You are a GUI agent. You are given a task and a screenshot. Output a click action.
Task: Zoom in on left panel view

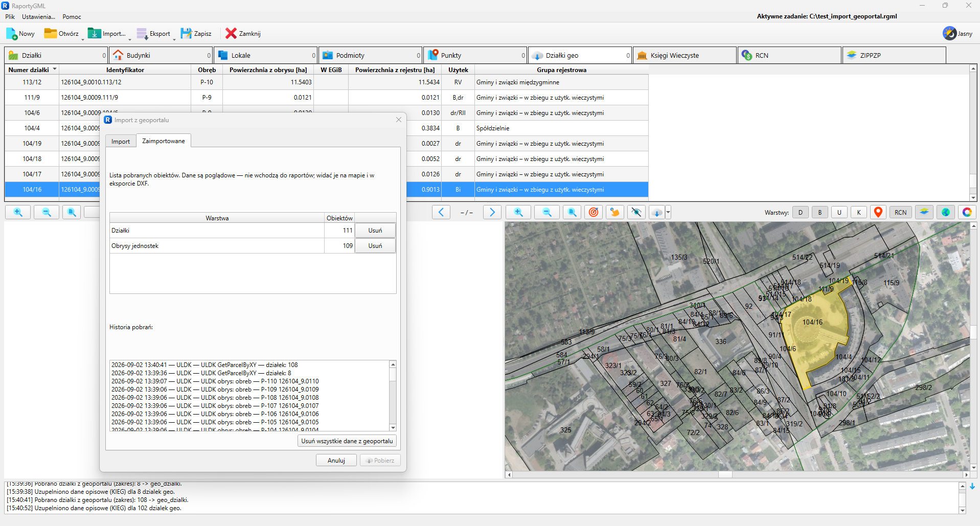tap(18, 212)
